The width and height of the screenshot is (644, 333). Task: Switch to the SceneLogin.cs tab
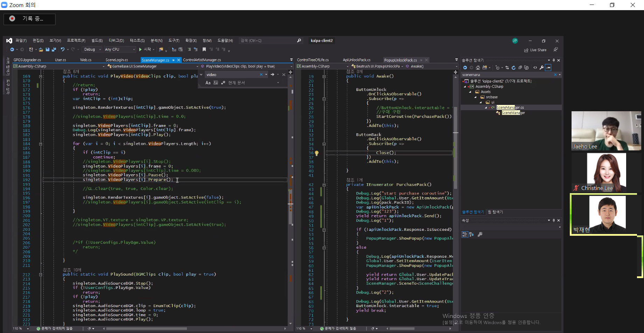[x=117, y=60]
